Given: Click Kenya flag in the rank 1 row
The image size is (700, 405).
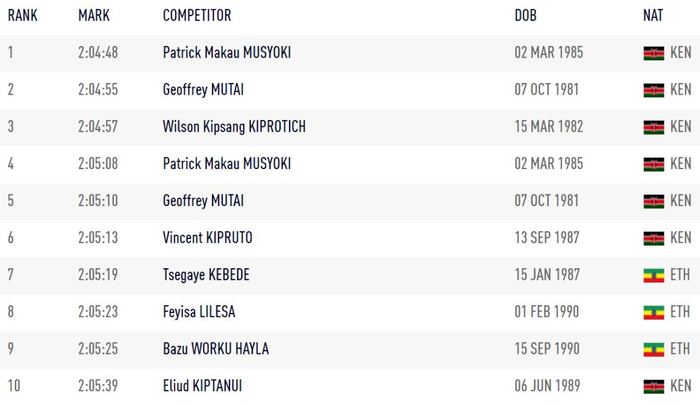Looking at the screenshot, I should tap(653, 53).
